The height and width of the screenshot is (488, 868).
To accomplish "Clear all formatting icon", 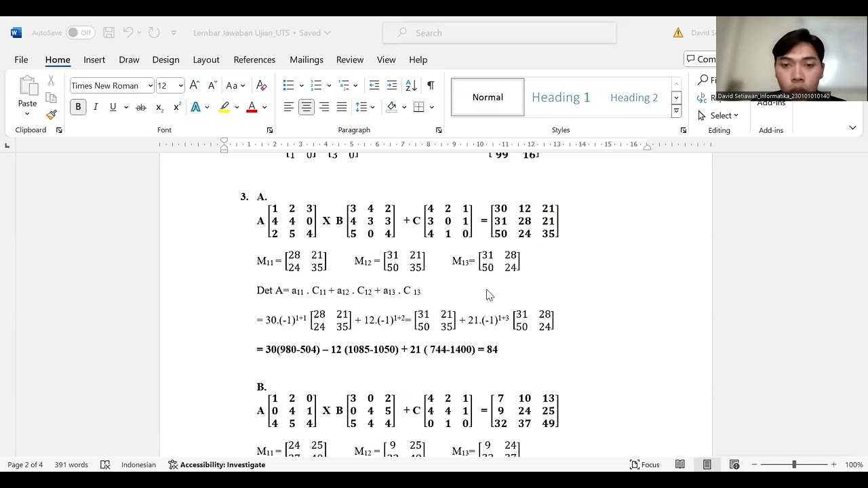I will tap(261, 85).
